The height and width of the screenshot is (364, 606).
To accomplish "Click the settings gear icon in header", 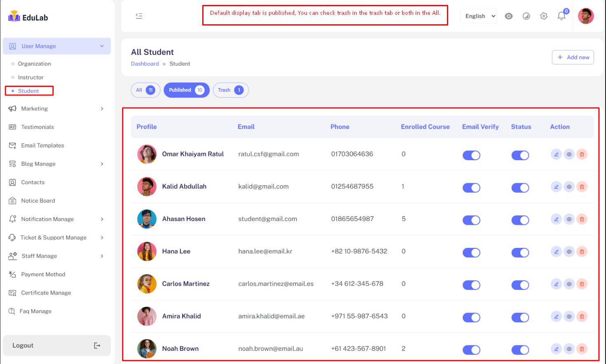I will pos(544,16).
